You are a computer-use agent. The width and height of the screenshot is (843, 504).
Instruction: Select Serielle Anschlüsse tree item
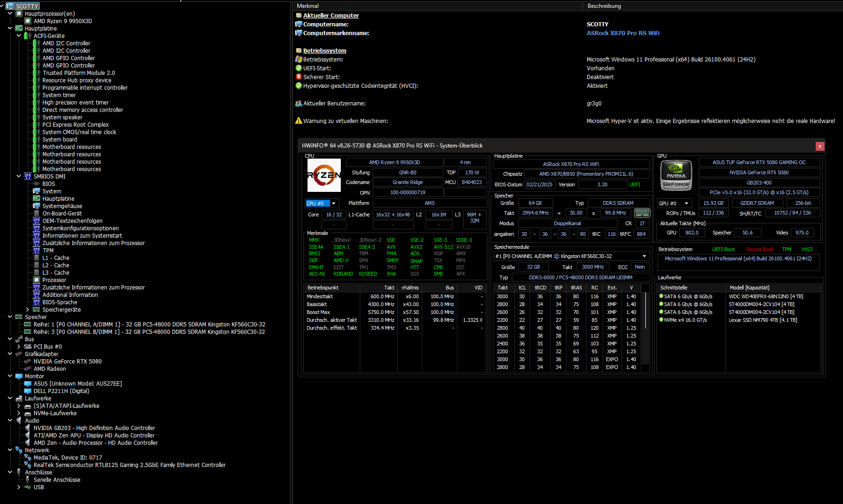(x=57, y=479)
